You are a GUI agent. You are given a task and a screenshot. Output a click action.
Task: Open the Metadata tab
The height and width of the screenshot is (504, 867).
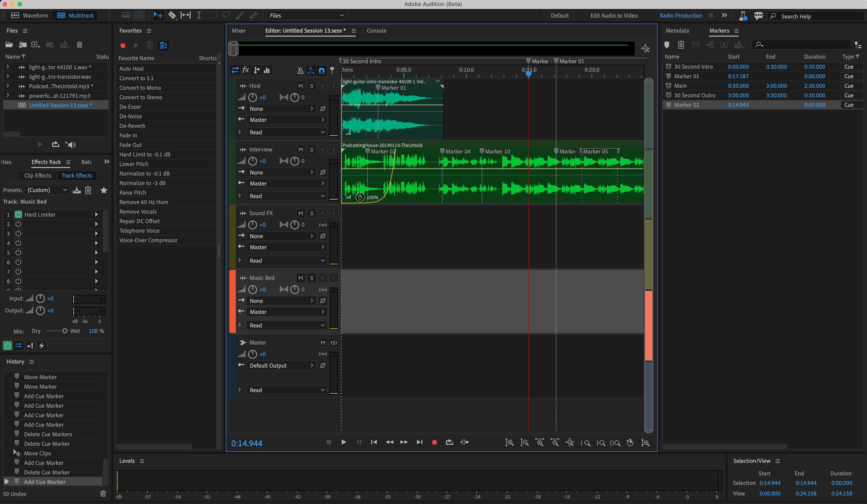tap(677, 31)
